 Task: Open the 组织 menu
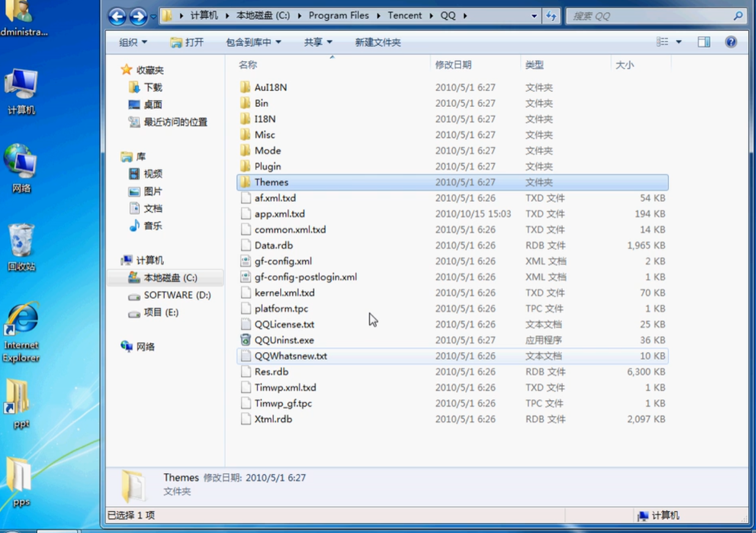133,42
